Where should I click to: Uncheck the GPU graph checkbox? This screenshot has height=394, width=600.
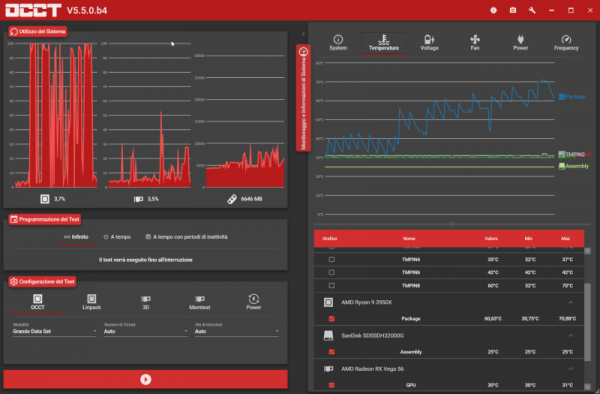[331, 385]
